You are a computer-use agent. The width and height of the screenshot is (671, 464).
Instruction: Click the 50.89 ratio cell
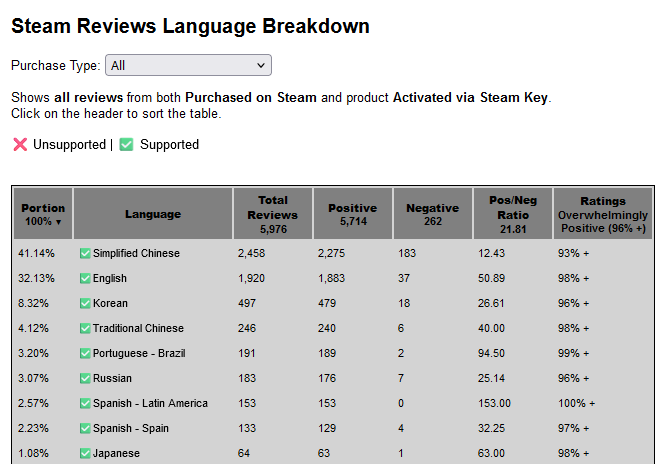(491, 278)
